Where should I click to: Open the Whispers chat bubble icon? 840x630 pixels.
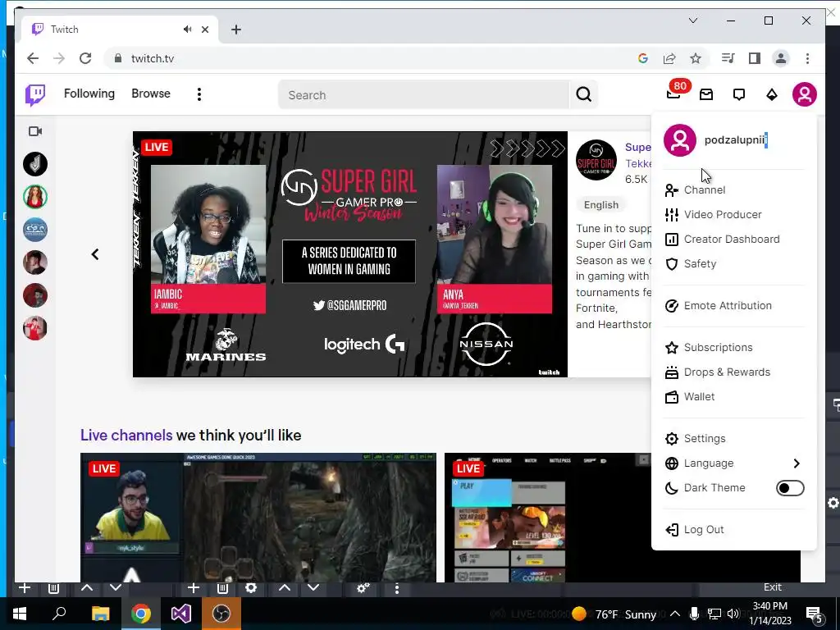[x=739, y=95]
